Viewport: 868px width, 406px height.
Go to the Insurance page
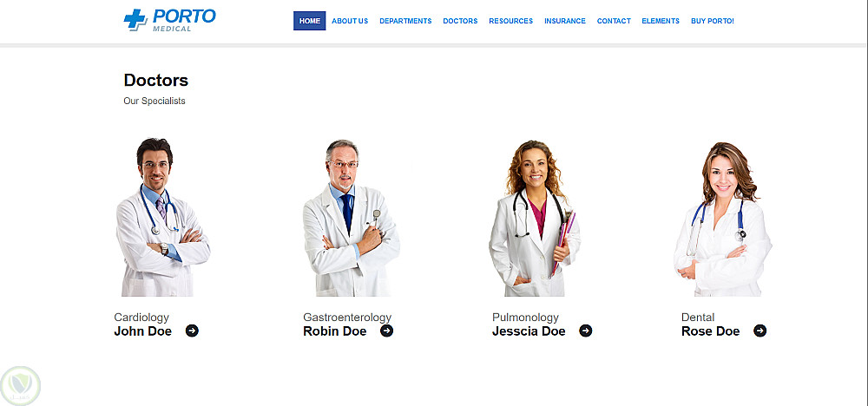[x=565, y=21]
